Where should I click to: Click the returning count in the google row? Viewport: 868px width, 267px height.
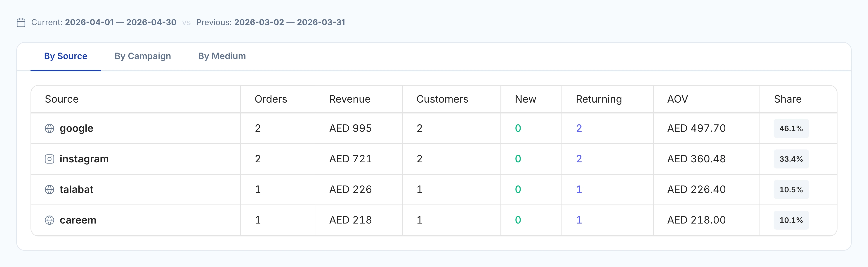tap(579, 128)
